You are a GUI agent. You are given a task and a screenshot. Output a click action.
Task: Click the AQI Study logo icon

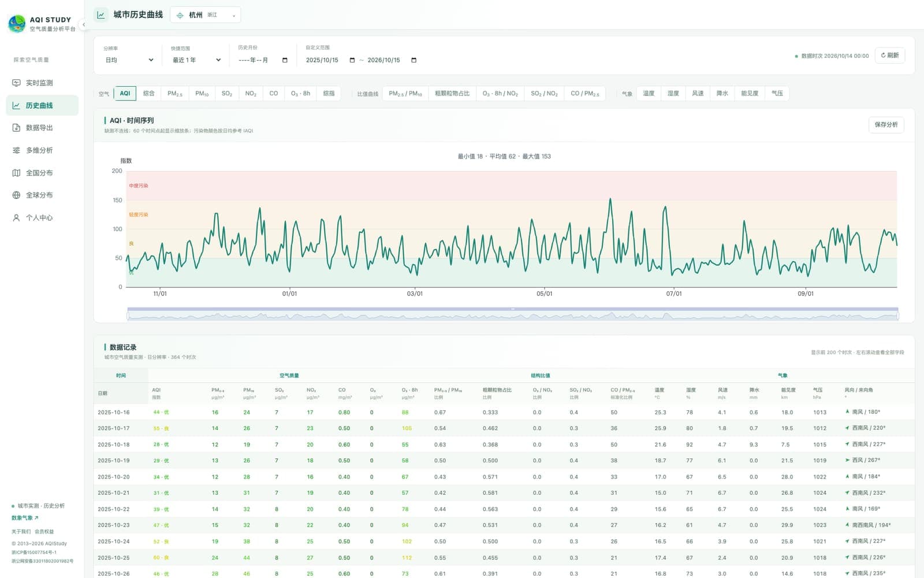pos(17,24)
